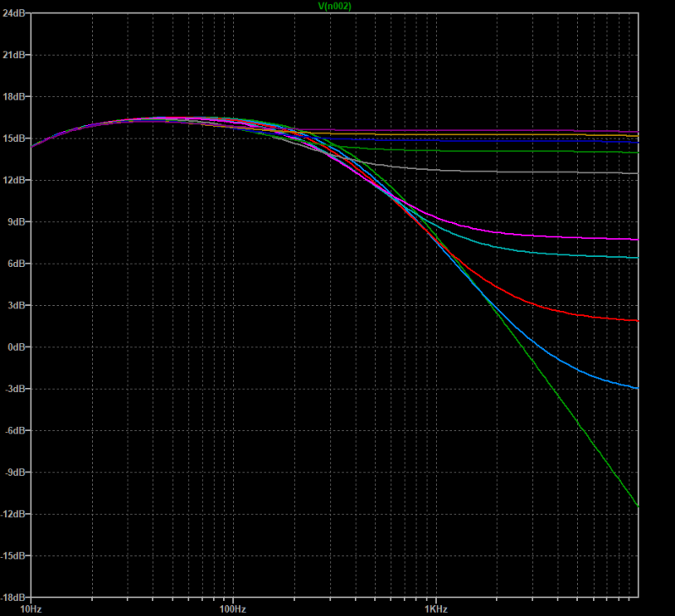Click the 24dB vertical axis label
The image size is (675, 616).
(14, 14)
